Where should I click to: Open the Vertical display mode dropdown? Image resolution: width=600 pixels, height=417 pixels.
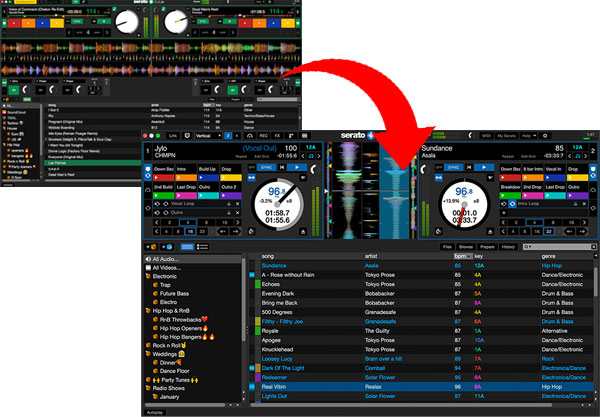click(x=208, y=136)
